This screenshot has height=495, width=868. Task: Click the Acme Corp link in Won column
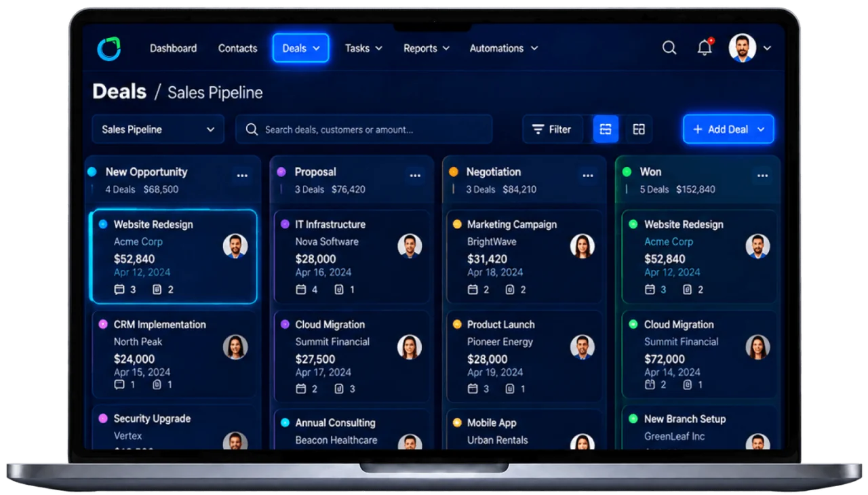[669, 241]
